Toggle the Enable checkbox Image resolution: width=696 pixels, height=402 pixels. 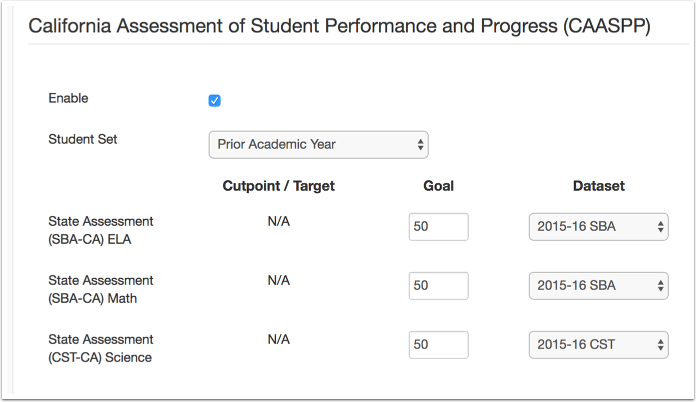tap(214, 100)
